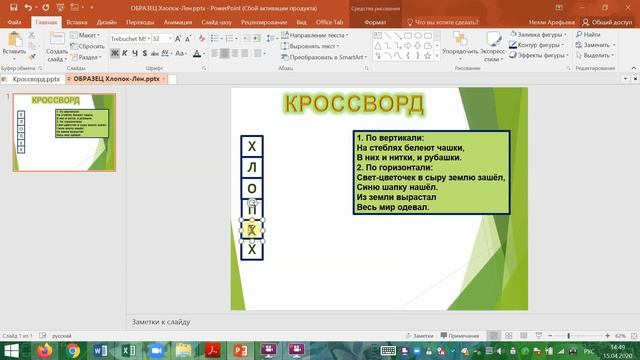The image size is (640, 360).
Task: Click the Undo arrow in quick access toolbar
Action: [28, 7]
